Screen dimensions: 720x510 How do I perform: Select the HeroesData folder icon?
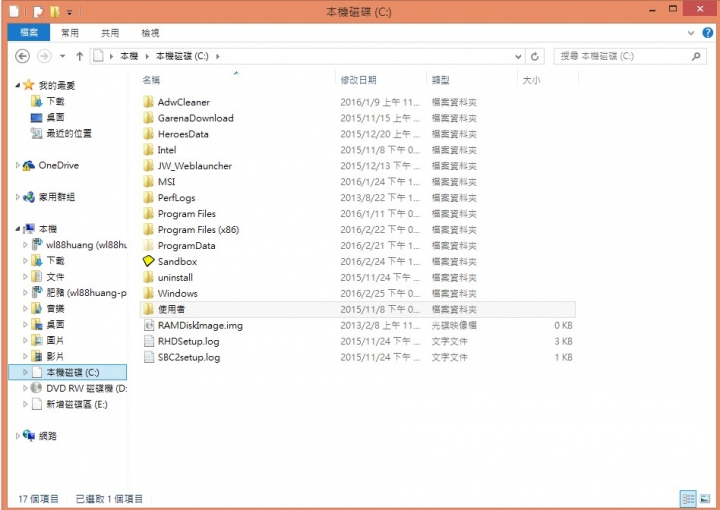[x=148, y=134]
